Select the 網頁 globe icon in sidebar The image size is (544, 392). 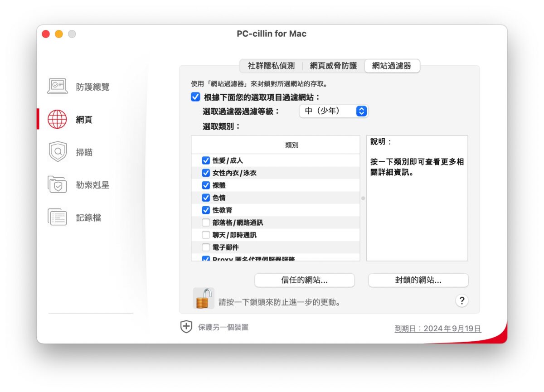(x=57, y=120)
